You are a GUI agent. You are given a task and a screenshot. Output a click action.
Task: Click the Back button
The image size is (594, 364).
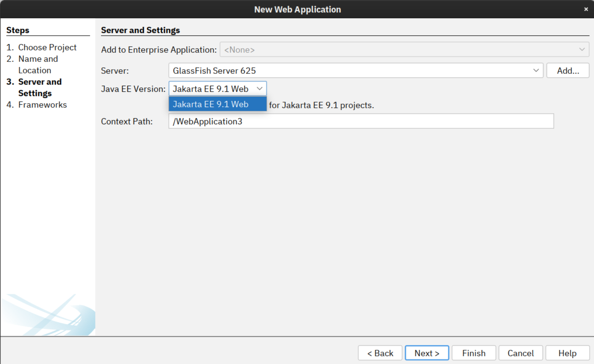coord(380,353)
